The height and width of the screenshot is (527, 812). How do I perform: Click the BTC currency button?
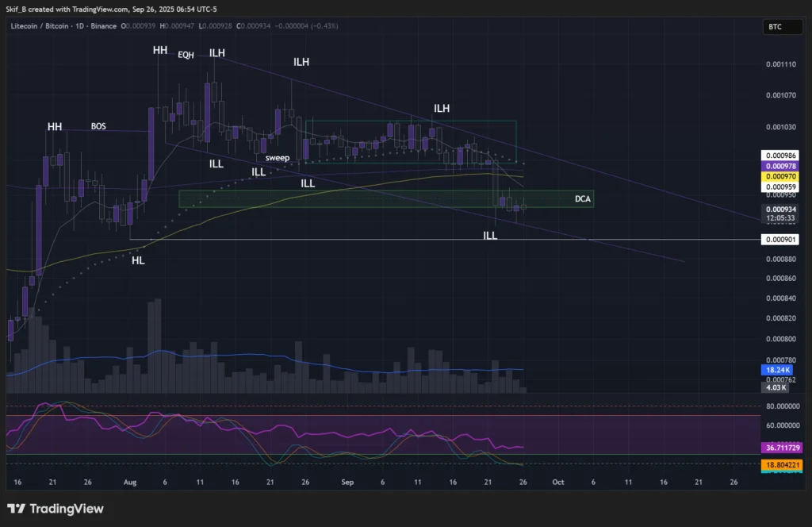click(782, 27)
